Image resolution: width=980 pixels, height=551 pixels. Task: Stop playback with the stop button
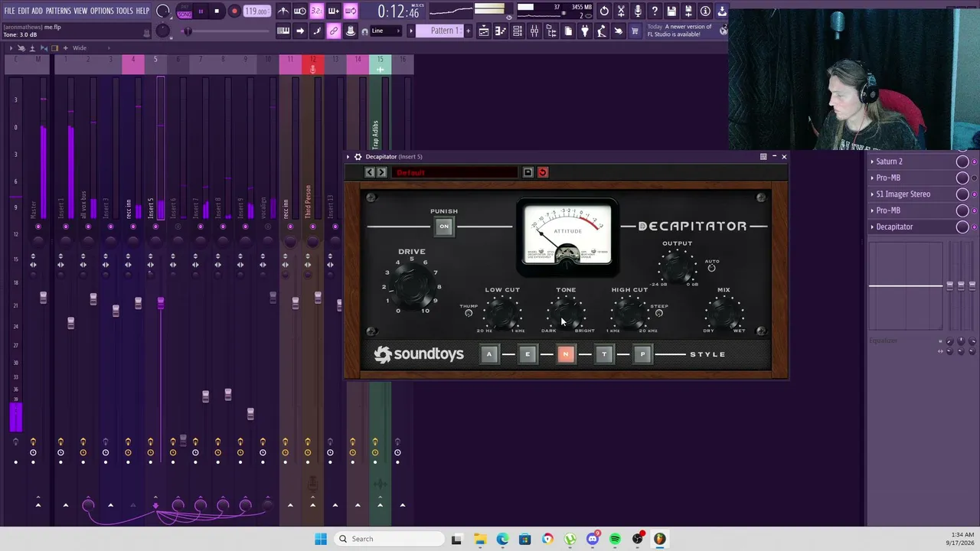point(217,11)
